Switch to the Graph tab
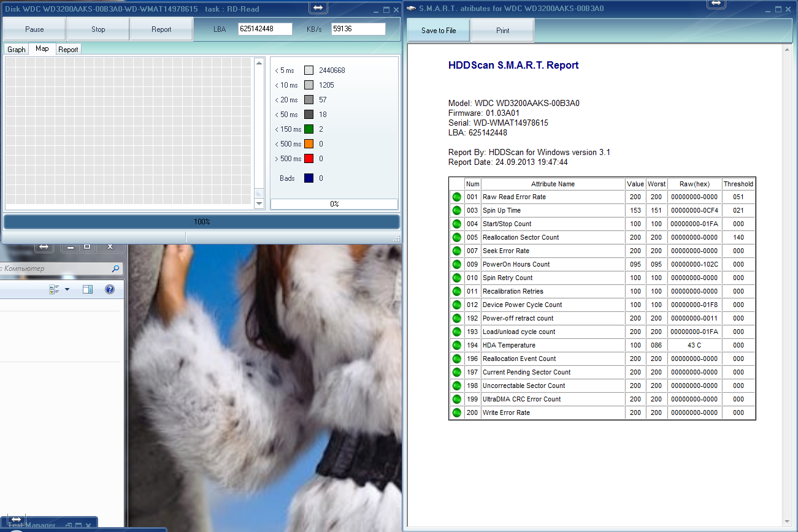 coord(17,50)
